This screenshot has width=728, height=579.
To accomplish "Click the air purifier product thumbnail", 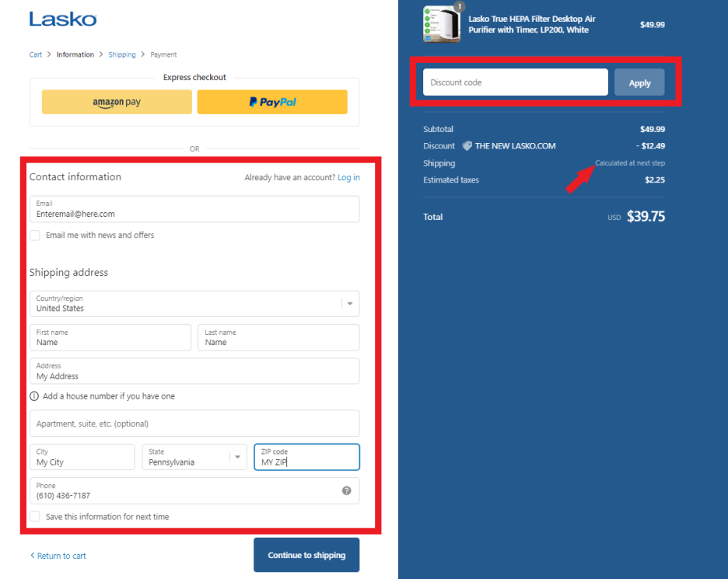I will pyautogui.click(x=442, y=24).
